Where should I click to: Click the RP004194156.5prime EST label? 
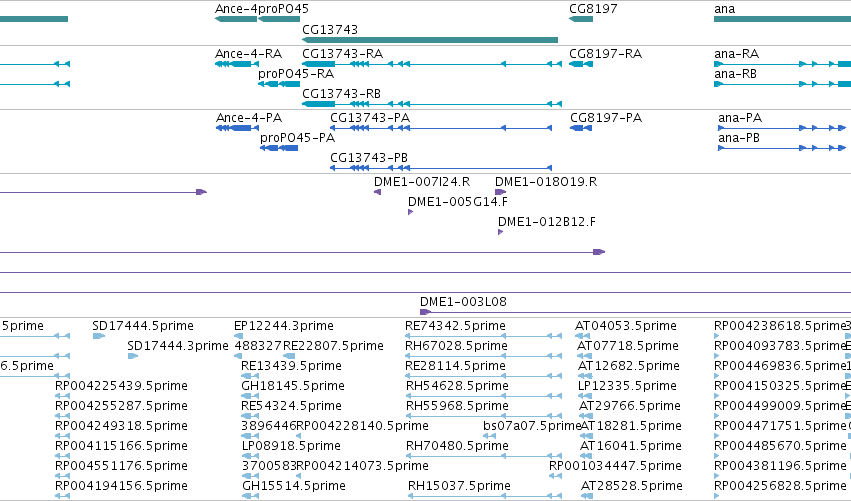pyautogui.click(x=122, y=486)
